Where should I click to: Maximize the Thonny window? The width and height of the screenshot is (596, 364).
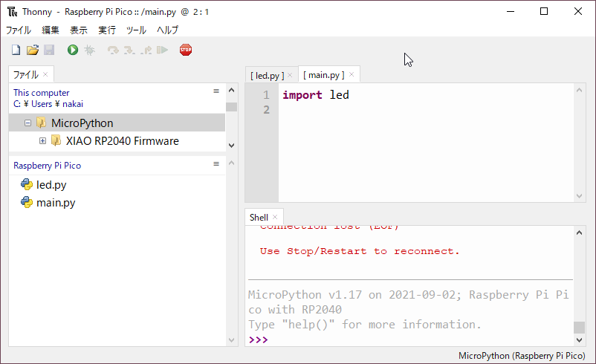pyautogui.click(x=544, y=11)
